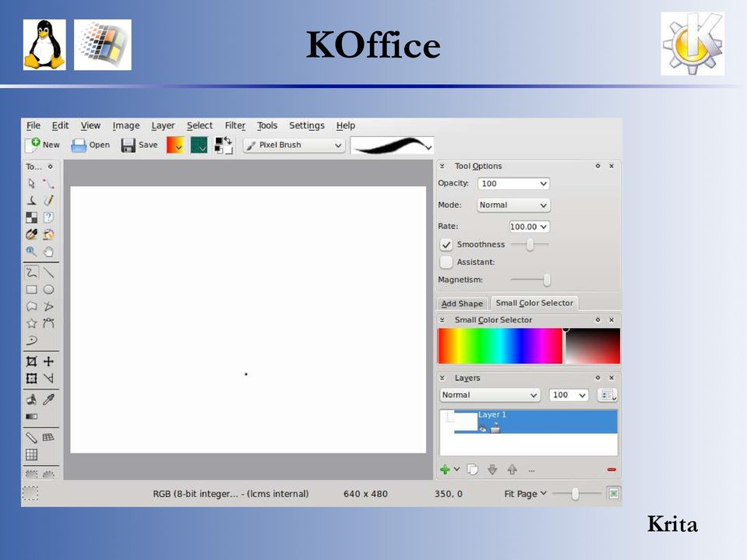
Task: Choose the ruler assistant tool
Action: click(31, 437)
